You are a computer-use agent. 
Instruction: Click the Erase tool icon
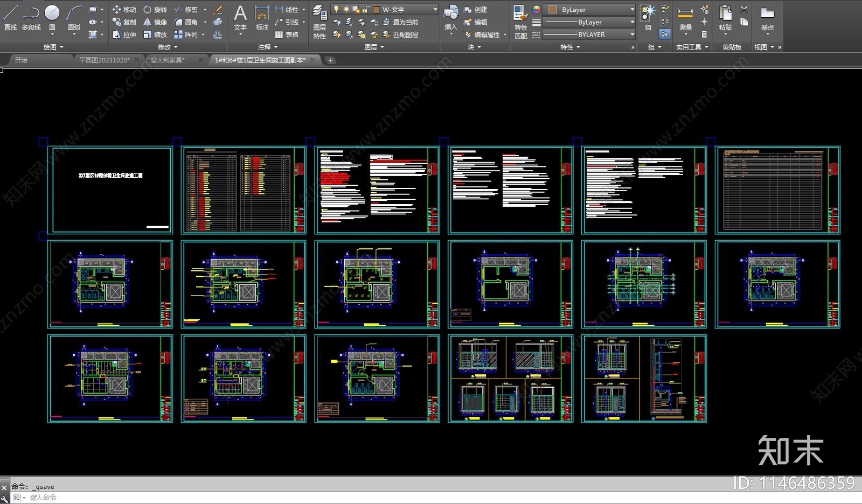218,10
